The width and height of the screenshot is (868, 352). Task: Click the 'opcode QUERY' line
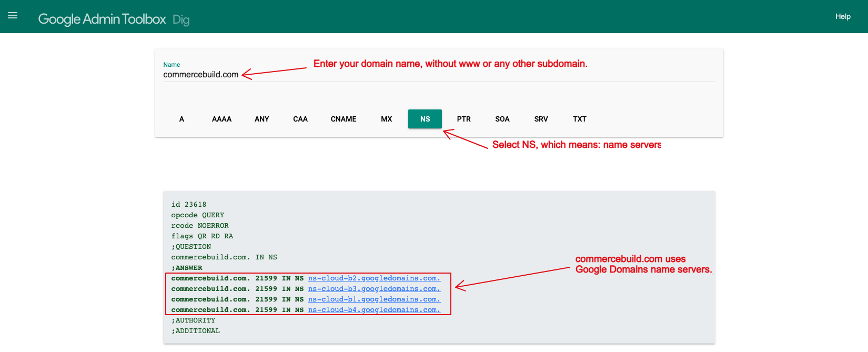[198, 215]
